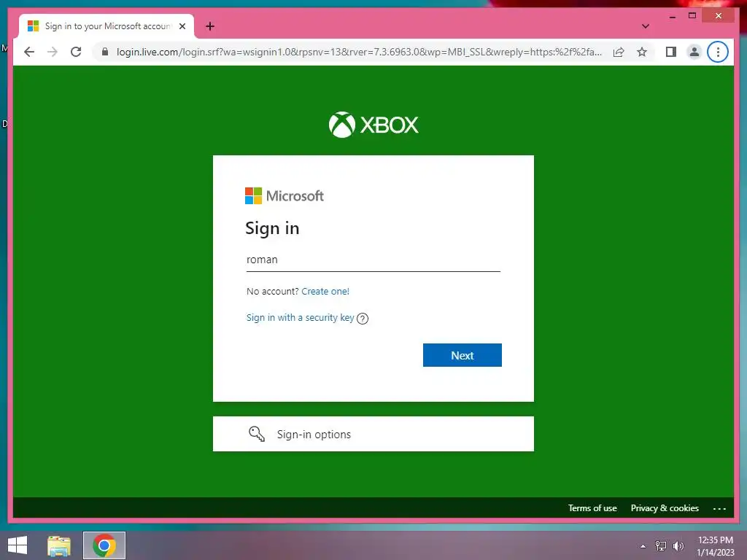Click the address bar URL
The image size is (747, 560).
pos(359,52)
